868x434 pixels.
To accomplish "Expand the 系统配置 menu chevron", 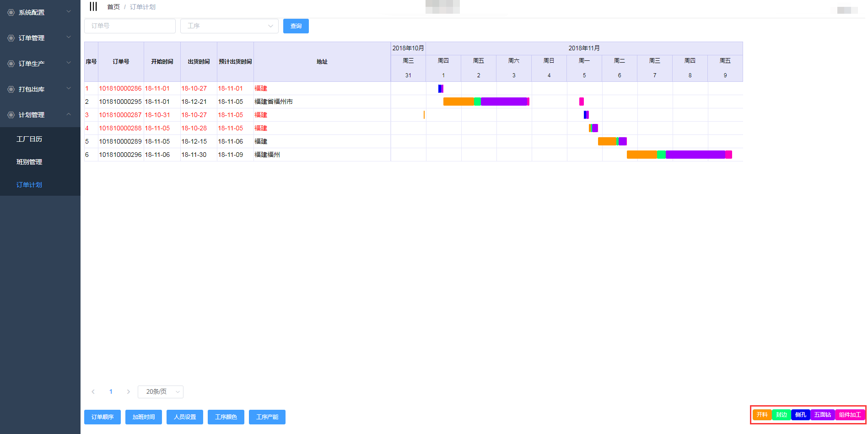I will [x=69, y=12].
